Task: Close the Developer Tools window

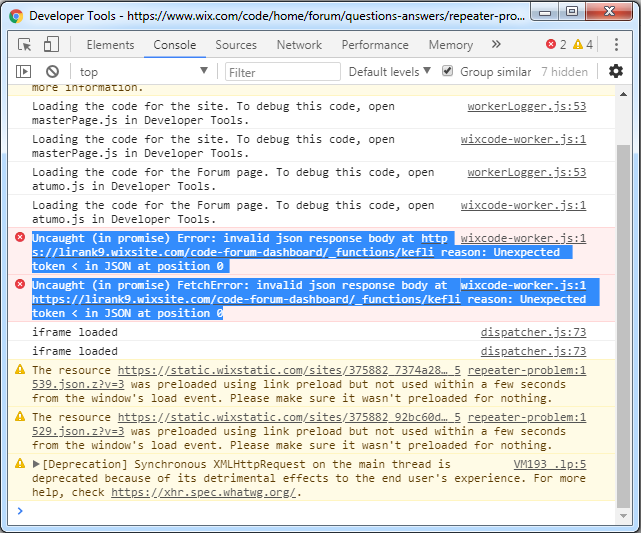Action: [x=609, y=11]
